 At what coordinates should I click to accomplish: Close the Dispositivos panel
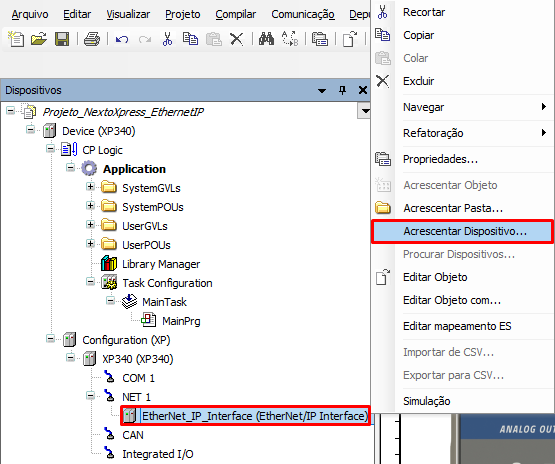[x=362, y=90]
